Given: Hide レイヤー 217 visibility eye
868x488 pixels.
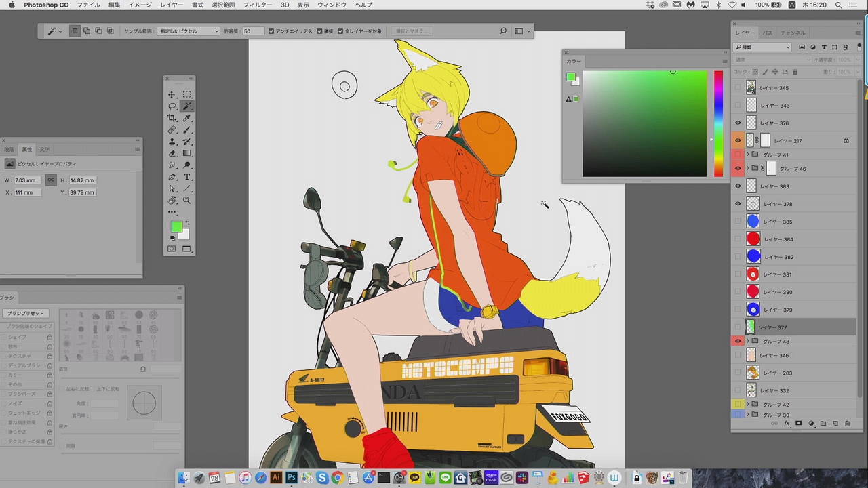Looking at the screenshot, I should 738,141.
